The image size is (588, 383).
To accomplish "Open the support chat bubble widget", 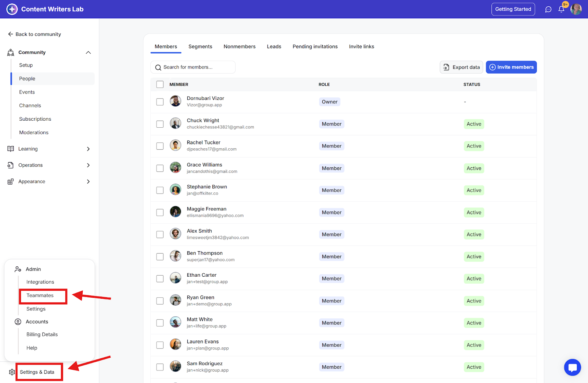I will (x=573, y=367).
